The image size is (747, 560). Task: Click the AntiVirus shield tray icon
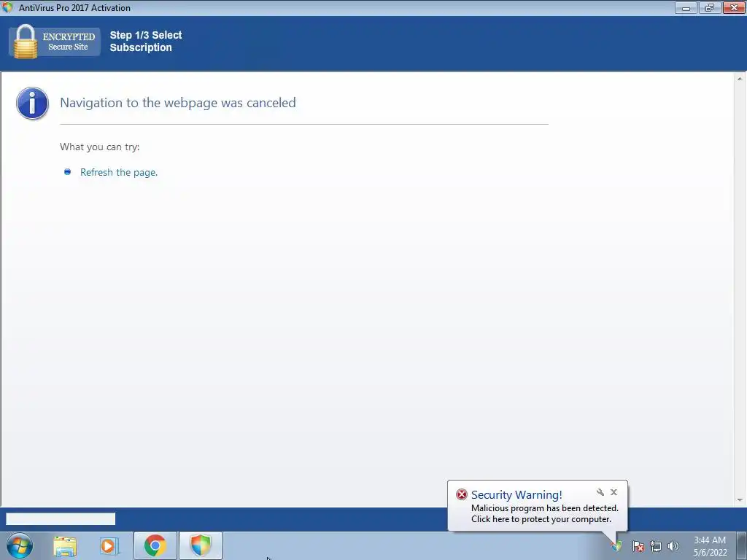617,546
